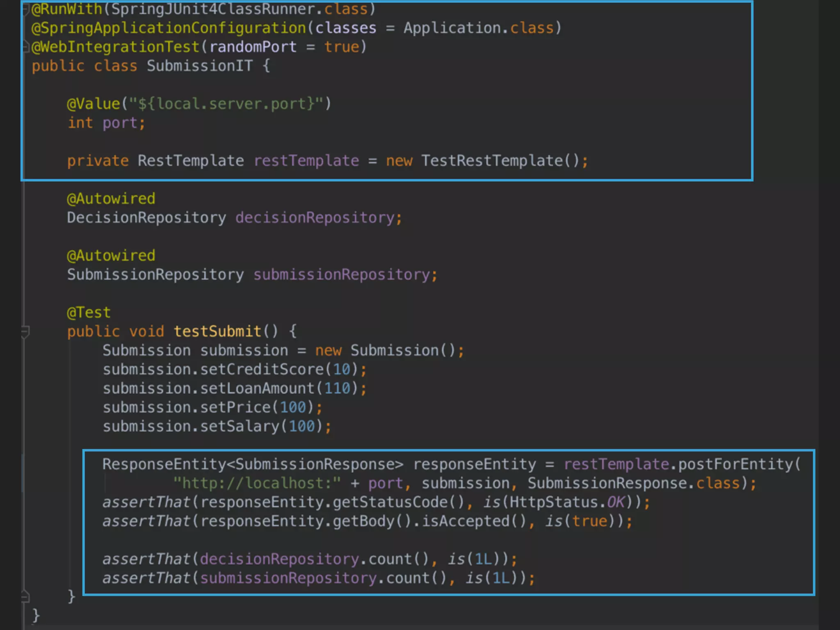This screenshot has width=840, height=630.
Task: Click the setCreditScore method call
Action: (262, 370)
